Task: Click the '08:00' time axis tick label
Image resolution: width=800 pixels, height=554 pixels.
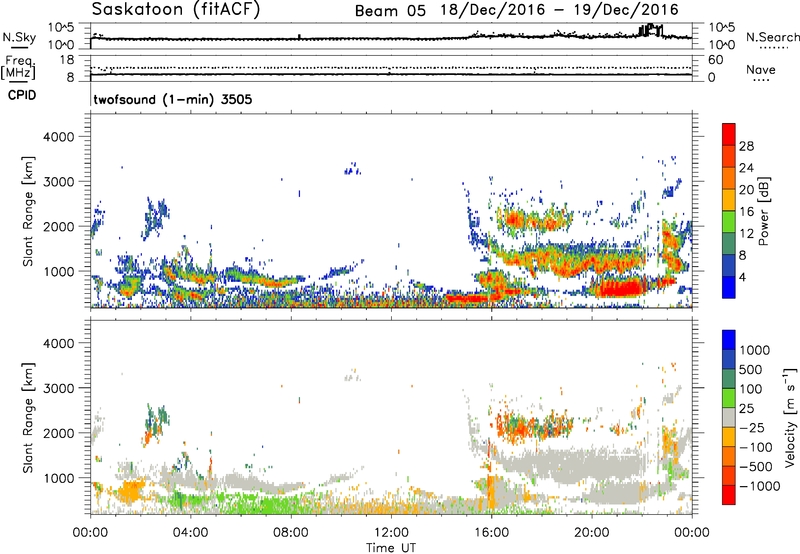Action: [x=291, y=533]
